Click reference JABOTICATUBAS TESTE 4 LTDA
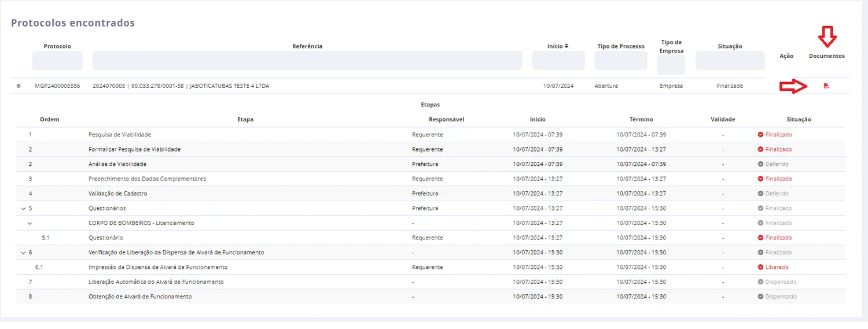 tap(229, 86)
